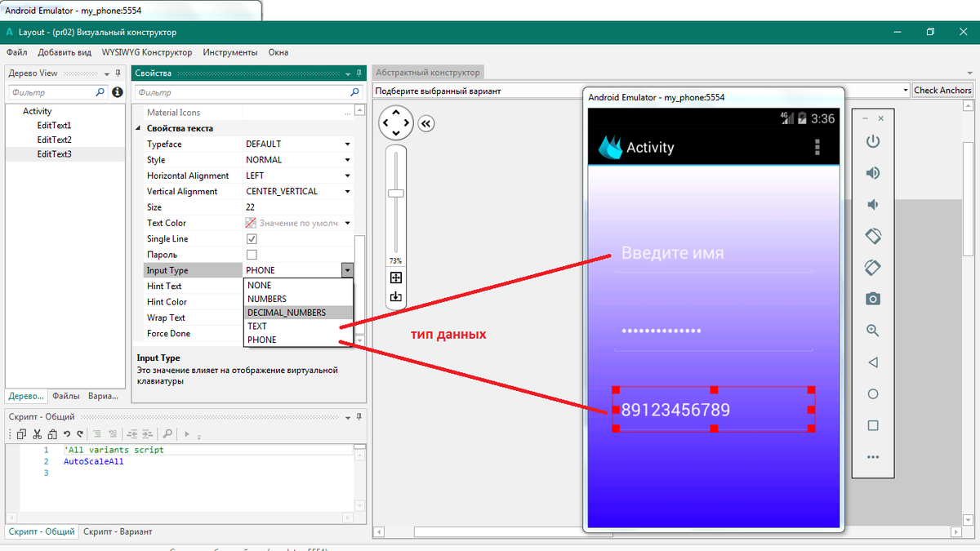The height and width of the screenshot is (551, 980).
Task: Choose TEXT in Input Type list
Action: pos(298,326)
